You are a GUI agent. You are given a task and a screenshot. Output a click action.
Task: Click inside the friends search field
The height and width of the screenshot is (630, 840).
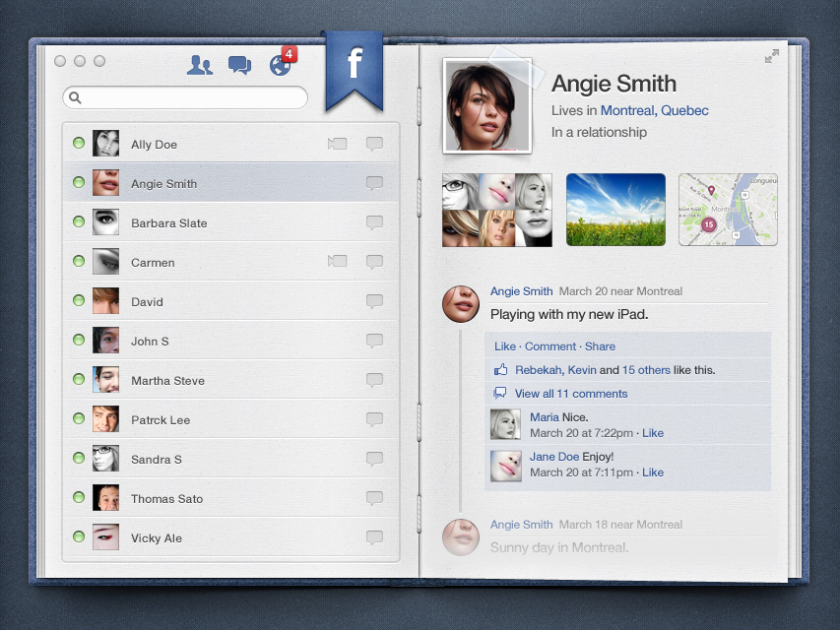(185, 97)
